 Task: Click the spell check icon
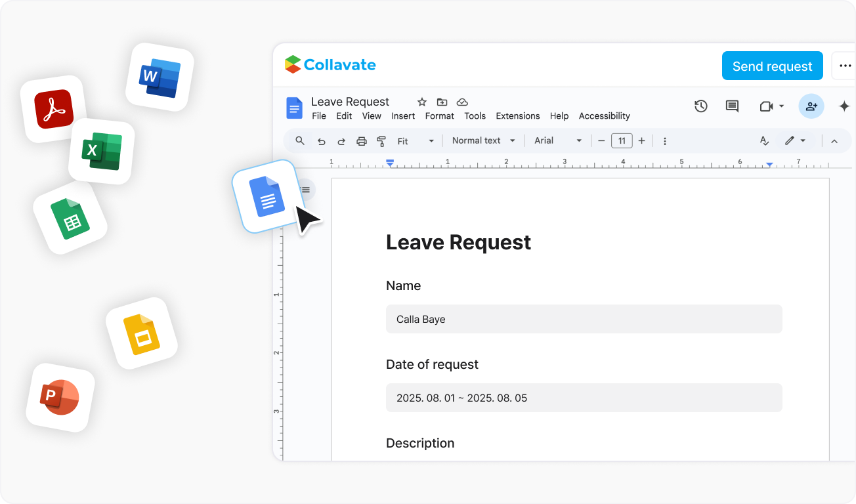[764, 141]
